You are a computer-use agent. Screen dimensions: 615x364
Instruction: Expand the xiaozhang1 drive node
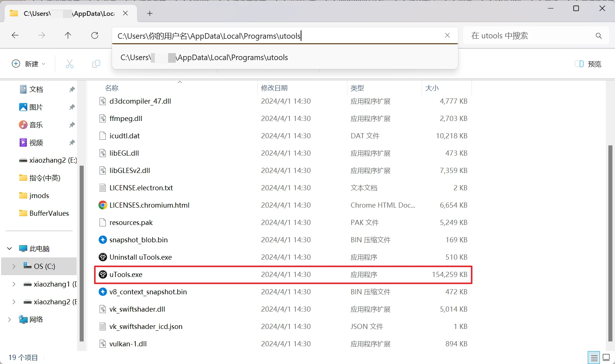14,284
